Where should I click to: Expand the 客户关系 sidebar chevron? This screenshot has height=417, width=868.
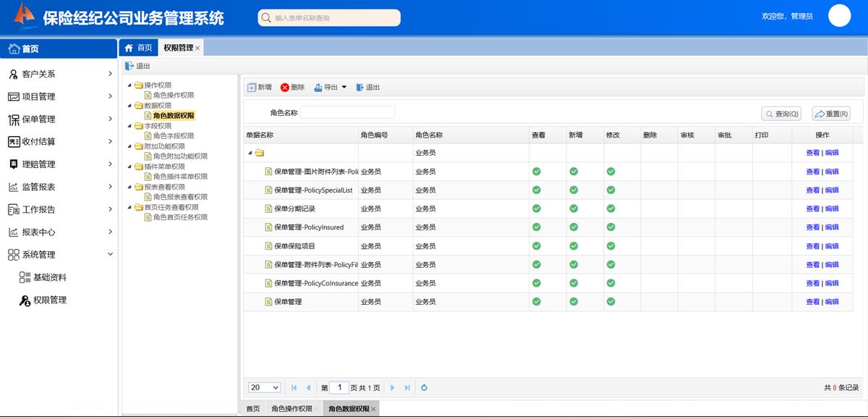click(x=110, y=74)
